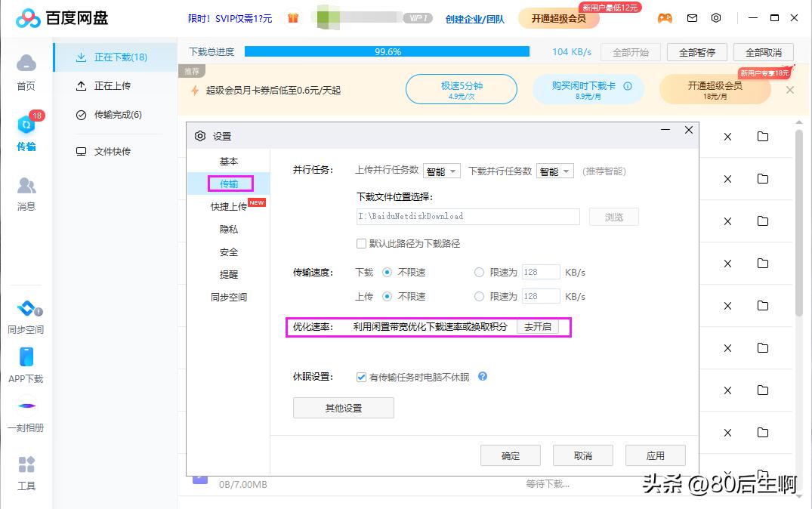Image resolution: width=812 pixels, height=509 pixels.
Task: Check 默认此路径为下载路径 option
Action: (x=360, y=243)
